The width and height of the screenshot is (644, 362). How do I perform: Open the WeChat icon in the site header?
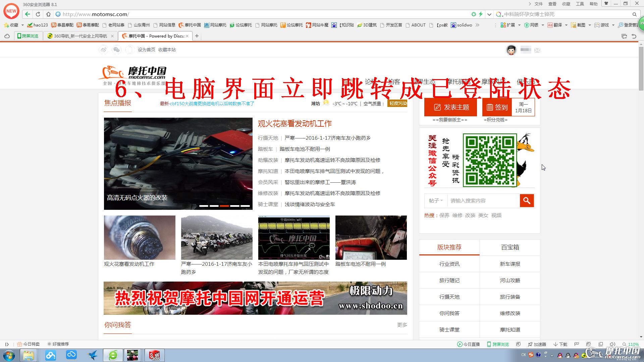tap(116, 50)
